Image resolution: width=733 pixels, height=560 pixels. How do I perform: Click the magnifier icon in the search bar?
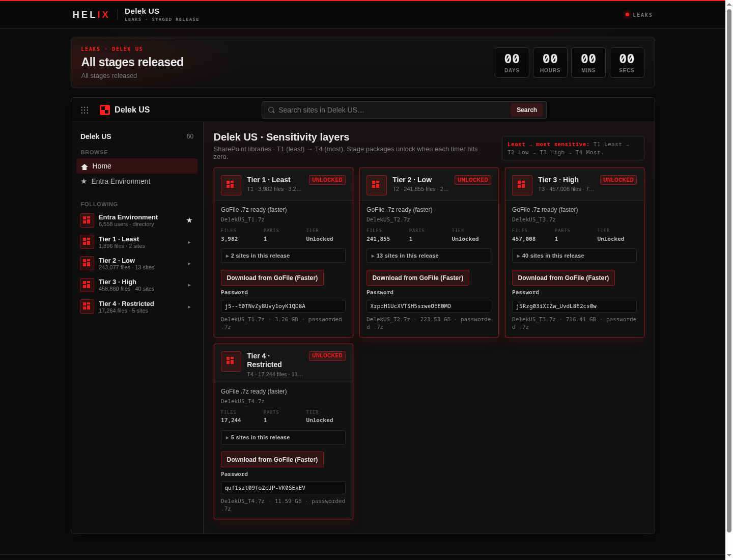pyautogui.click(x=271, y=110)
